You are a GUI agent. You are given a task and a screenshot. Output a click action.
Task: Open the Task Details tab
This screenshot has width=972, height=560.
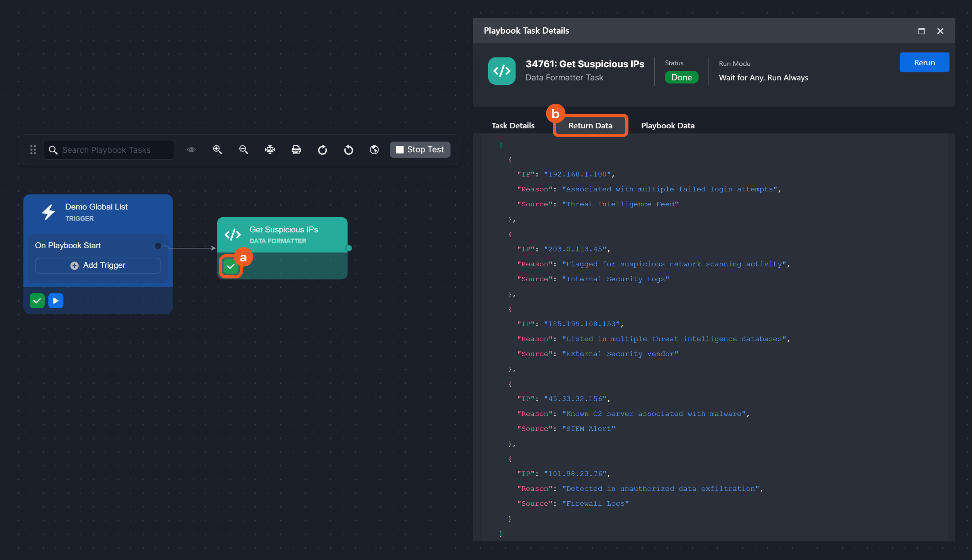pyautogui.click(x=513, y=126)
